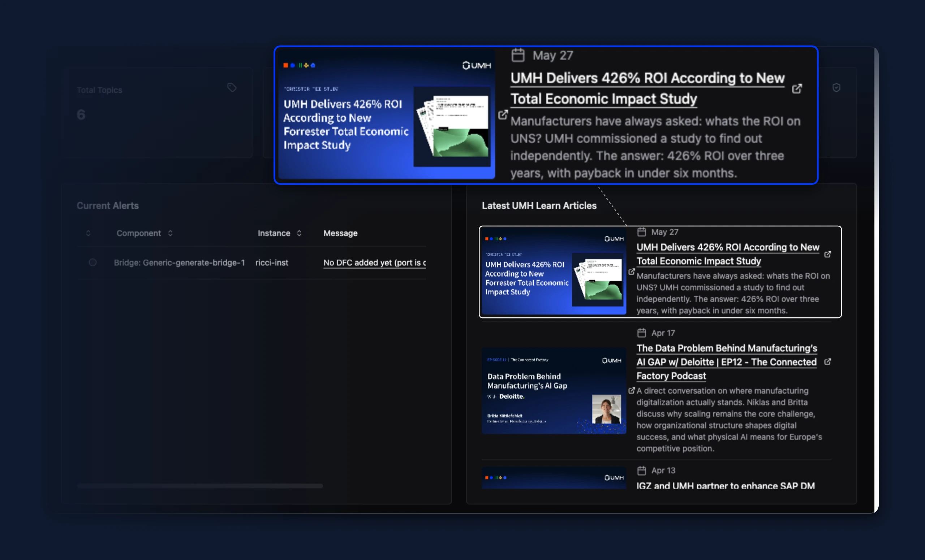Sort alerts by Instance column
Screen dimensions: 925x560
pyautogui.click(x=299, y=233)
